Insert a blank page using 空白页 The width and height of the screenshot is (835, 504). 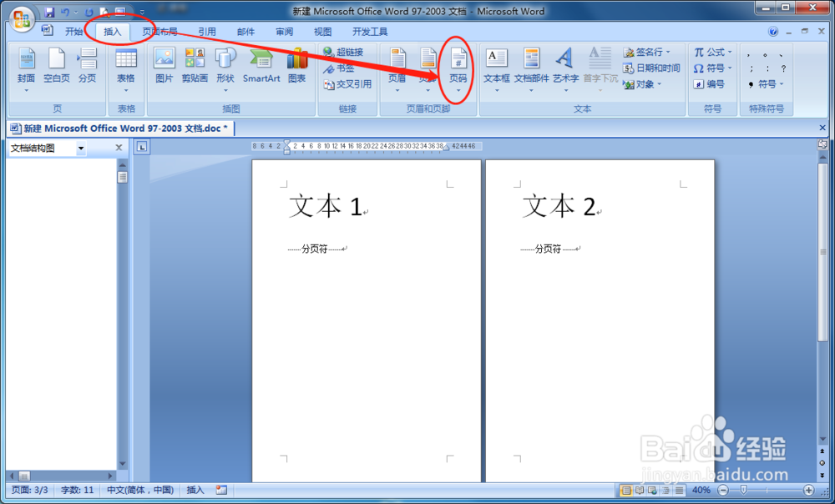pyautogui.click(x=56, y=67)
